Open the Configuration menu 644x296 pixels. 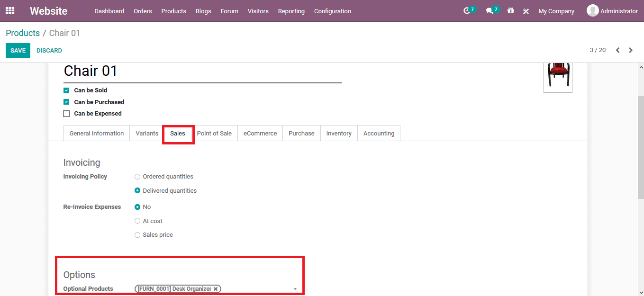pyautogui.click(x=333, y=11)
